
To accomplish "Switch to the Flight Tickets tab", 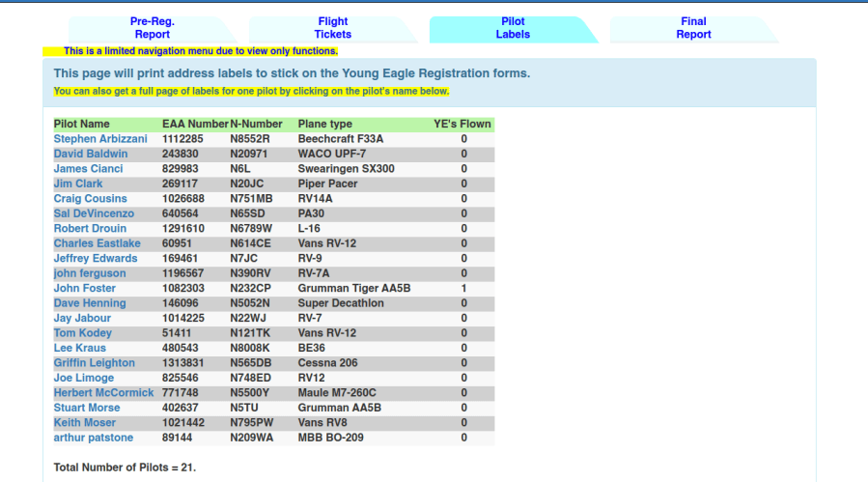I will point(332,28).
